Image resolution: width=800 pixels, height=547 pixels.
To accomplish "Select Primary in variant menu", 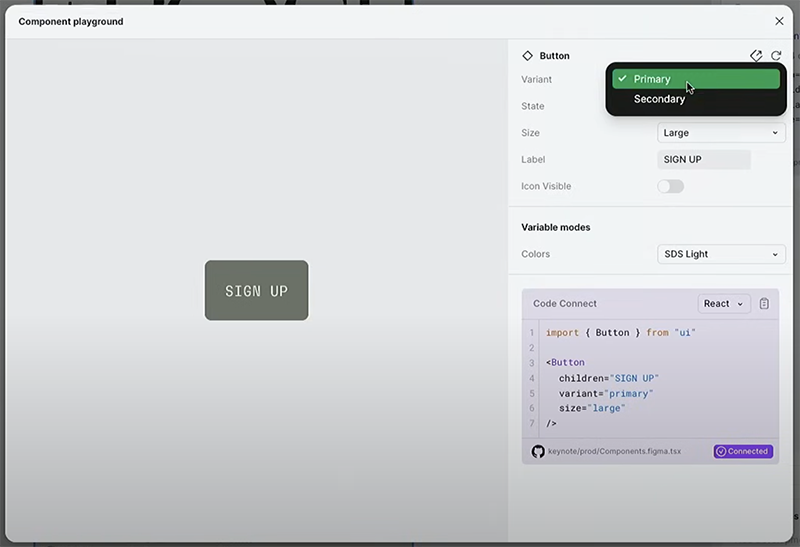I will 696,79.
